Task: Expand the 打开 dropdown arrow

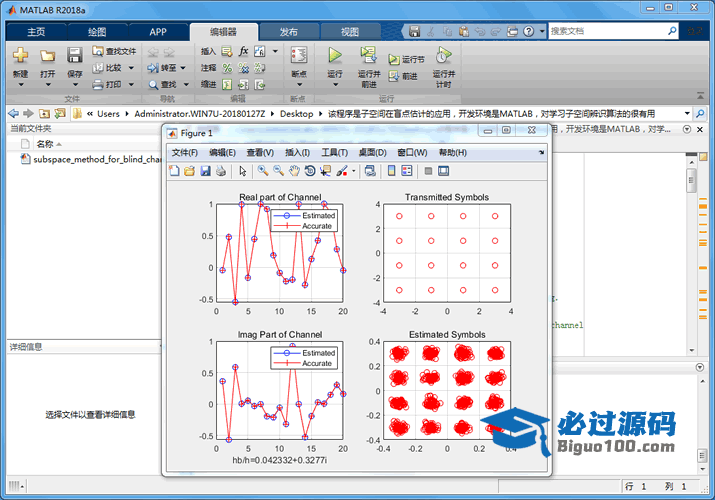Action: (47, 85)
